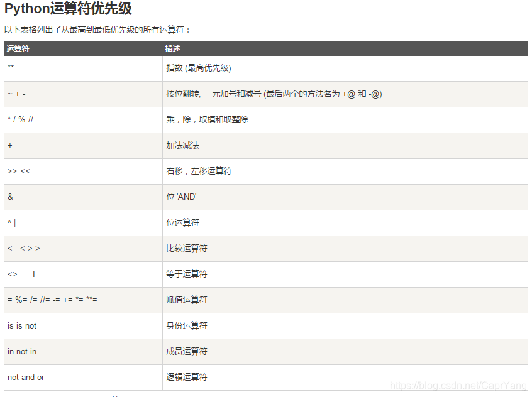532x397 pixels.
Task: Select the is is not identity row
Action: pyautogui.click(x=21, y=325)
